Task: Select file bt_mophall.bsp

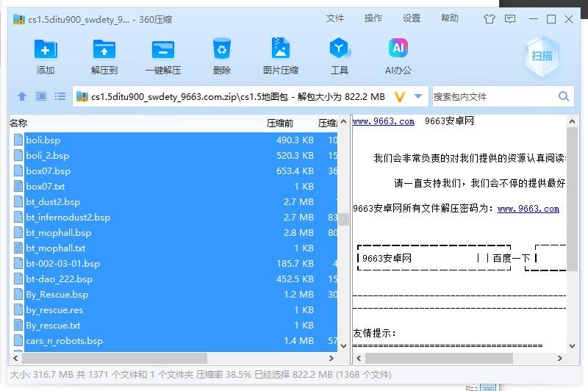Action: click(x=181, y=233)
